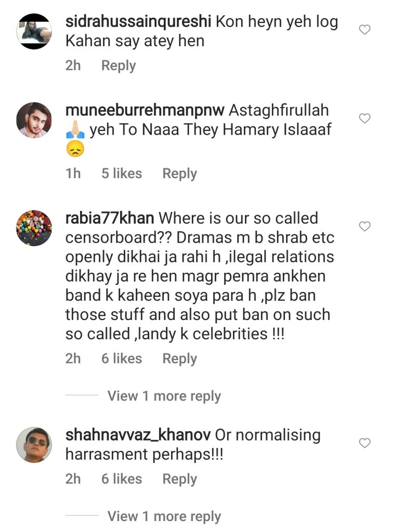Open the sidrahussainqureshi username link
Screen dimensions: 393x532
tap(138, 22)
